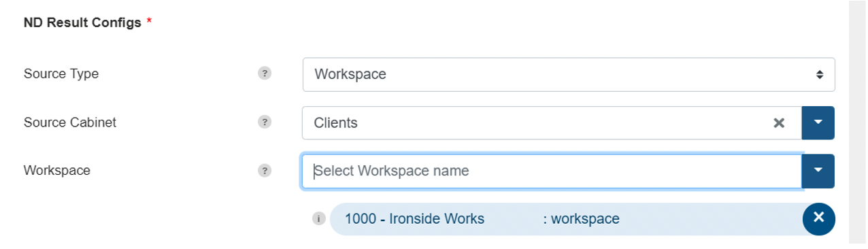Clear the Clients cabinet selection
Screen dimensions: 868x249
tap(779, 123)
